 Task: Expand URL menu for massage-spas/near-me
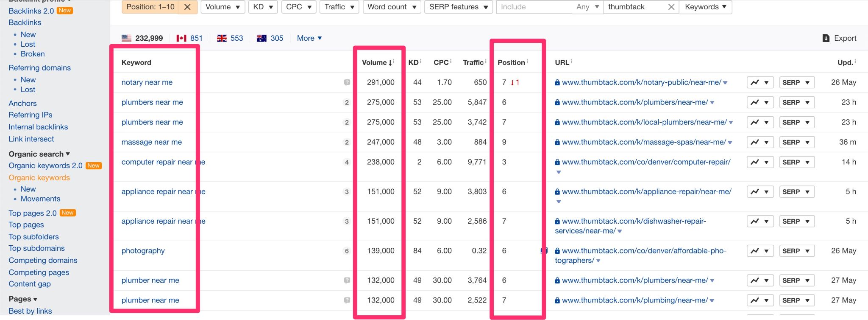pyautogui.click(x=730, y=143)
